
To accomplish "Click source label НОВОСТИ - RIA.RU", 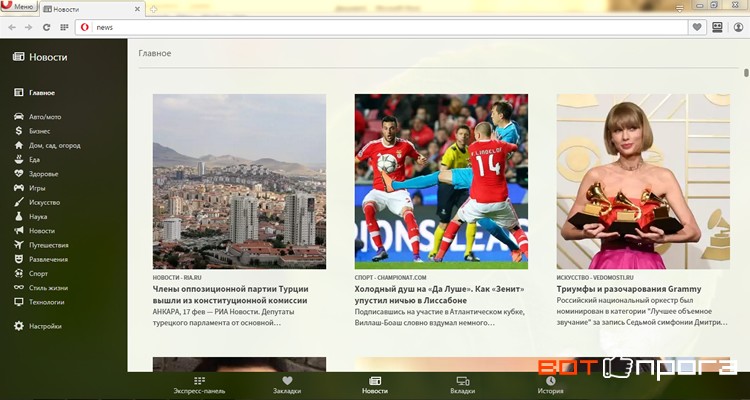I will [177, 278].
